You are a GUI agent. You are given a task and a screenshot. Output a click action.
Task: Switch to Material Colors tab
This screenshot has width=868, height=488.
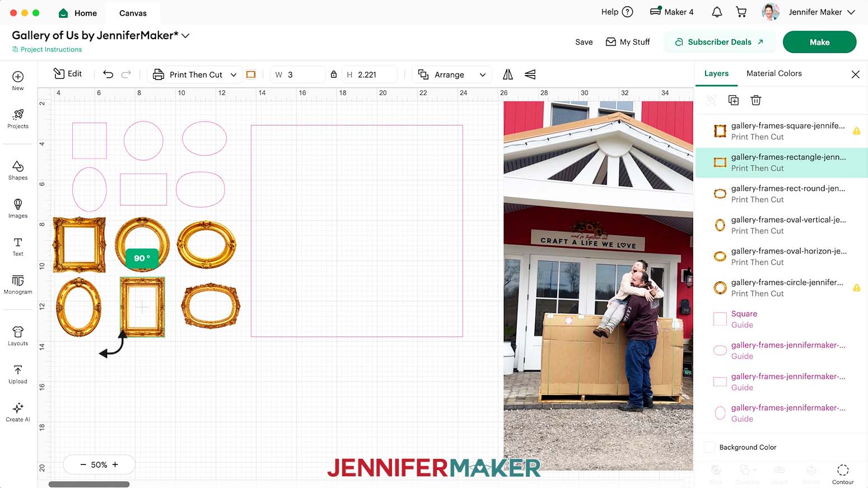point(774,73)
